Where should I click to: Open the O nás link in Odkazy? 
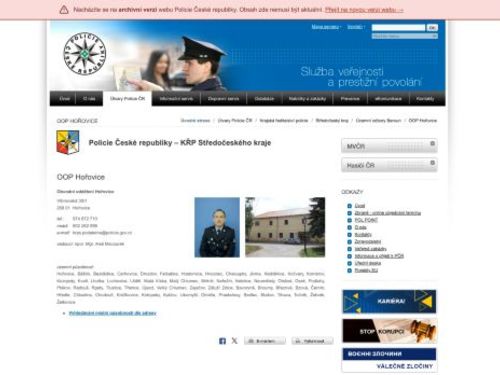(x=360, y=227)
